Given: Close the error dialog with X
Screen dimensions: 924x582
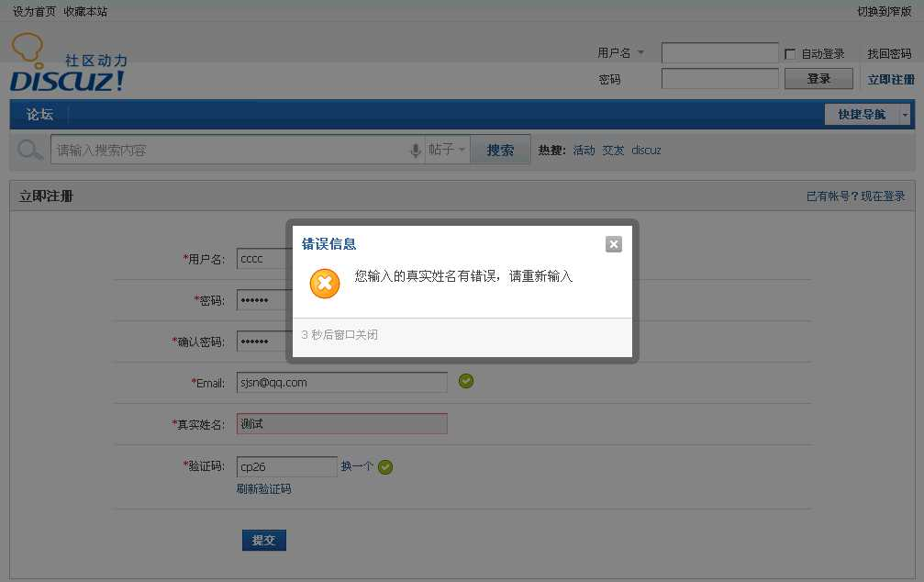Looking at the screenshot, I should point(614,244).
